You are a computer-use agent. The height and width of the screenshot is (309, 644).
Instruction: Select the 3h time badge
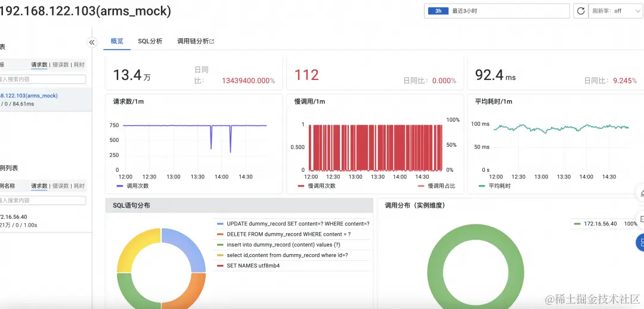tap(438, 11)
